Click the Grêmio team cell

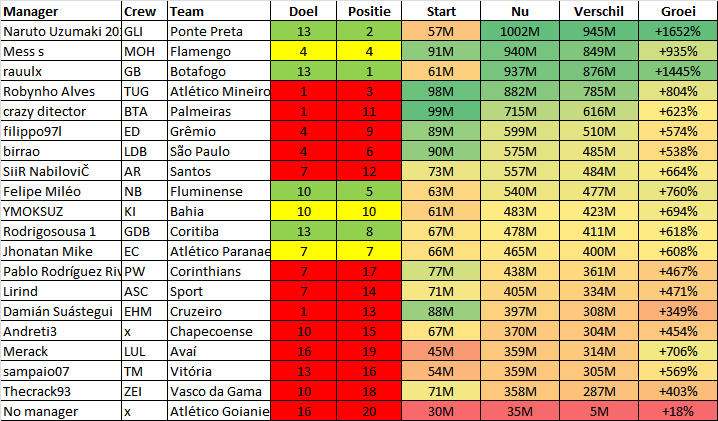219,131
